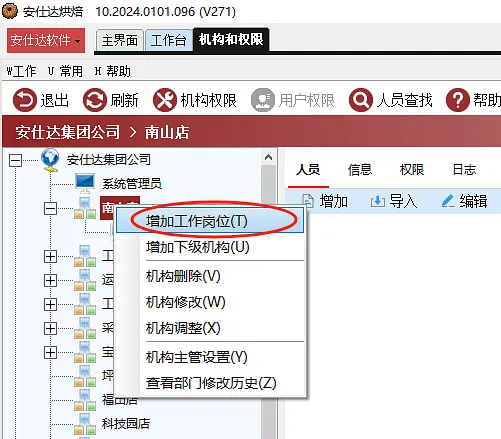Click the 增加 document icon

tap(308, 201)
